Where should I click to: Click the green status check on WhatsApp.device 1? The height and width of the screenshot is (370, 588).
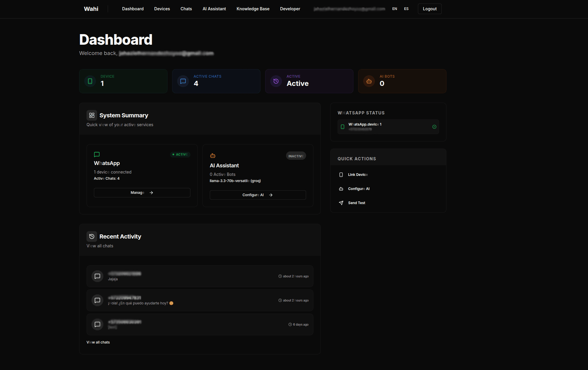pyautogui.click(x=434, y=126)
